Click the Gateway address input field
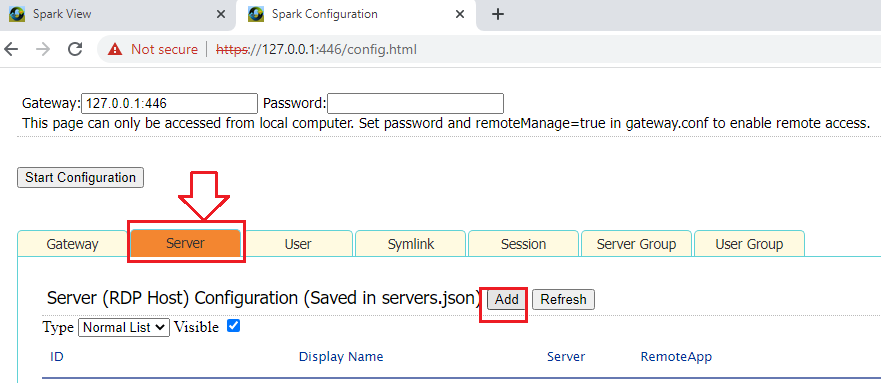 [170, 103]
